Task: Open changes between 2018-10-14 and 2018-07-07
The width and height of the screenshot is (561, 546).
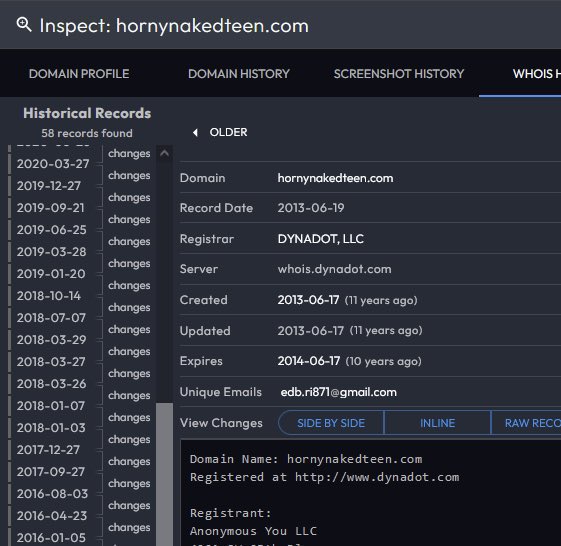Action: coord(129,307)
